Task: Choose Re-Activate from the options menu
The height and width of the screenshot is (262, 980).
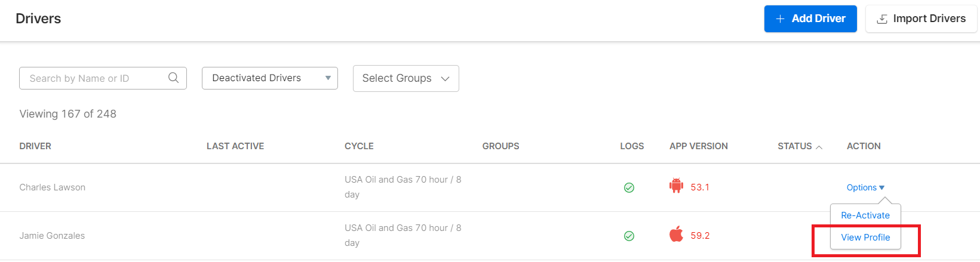Action: 865,215
